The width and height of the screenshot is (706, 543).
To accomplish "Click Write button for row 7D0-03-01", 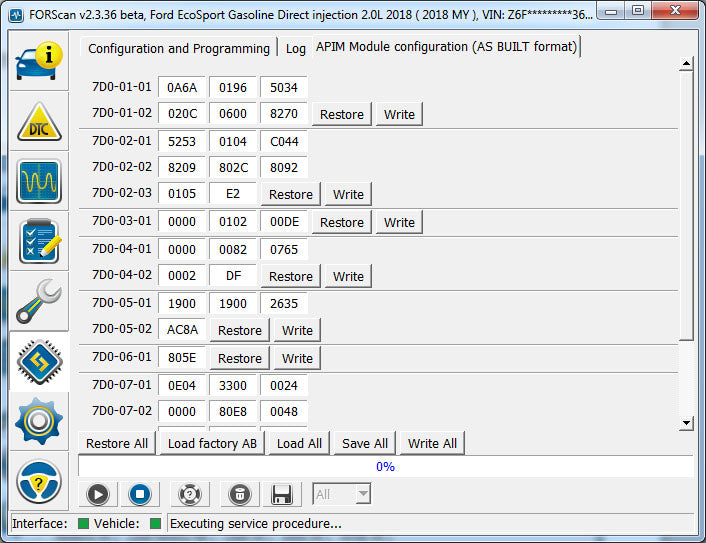I will click(399, 222).
